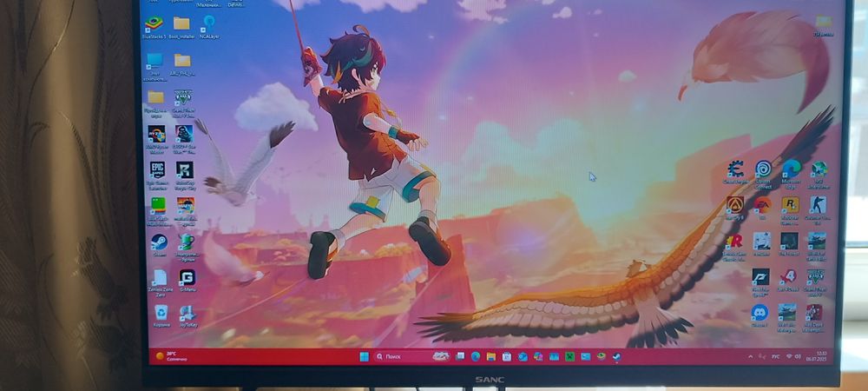Open the folder in the top-right desktop corner
868x391 pixels.
tap(823, 25)
